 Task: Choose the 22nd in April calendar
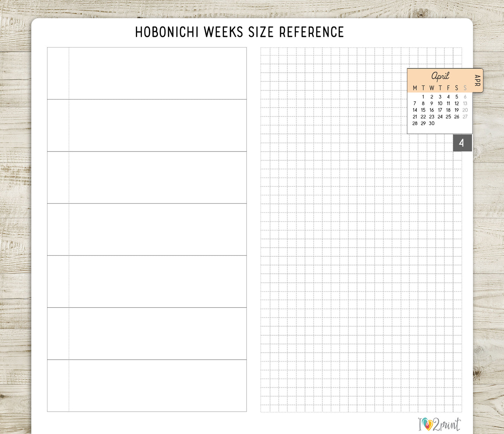(x=423, y=117)
